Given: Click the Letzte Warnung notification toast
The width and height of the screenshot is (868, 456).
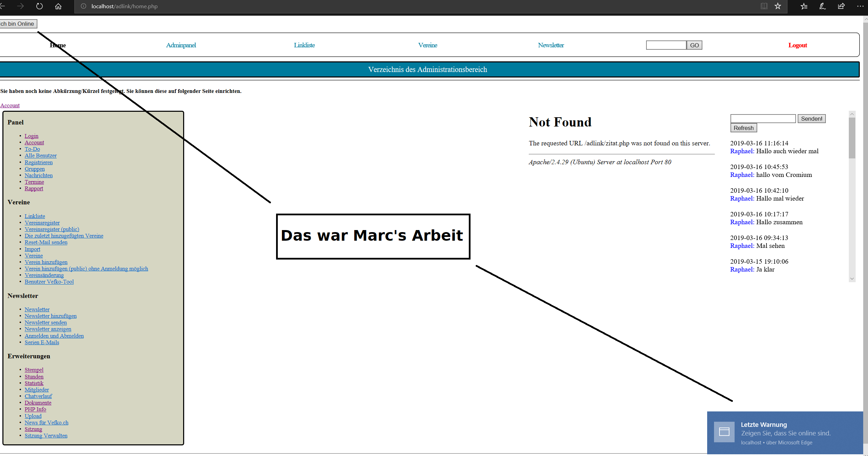Looking at the screenshot, I should click(x=785, y=433).
